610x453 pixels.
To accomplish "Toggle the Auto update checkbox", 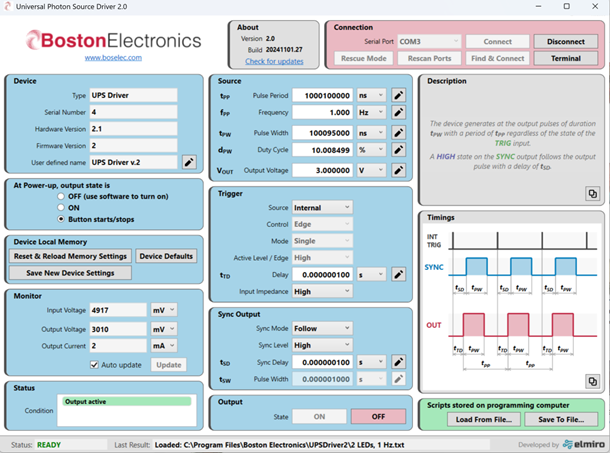I will click(94, 365).
